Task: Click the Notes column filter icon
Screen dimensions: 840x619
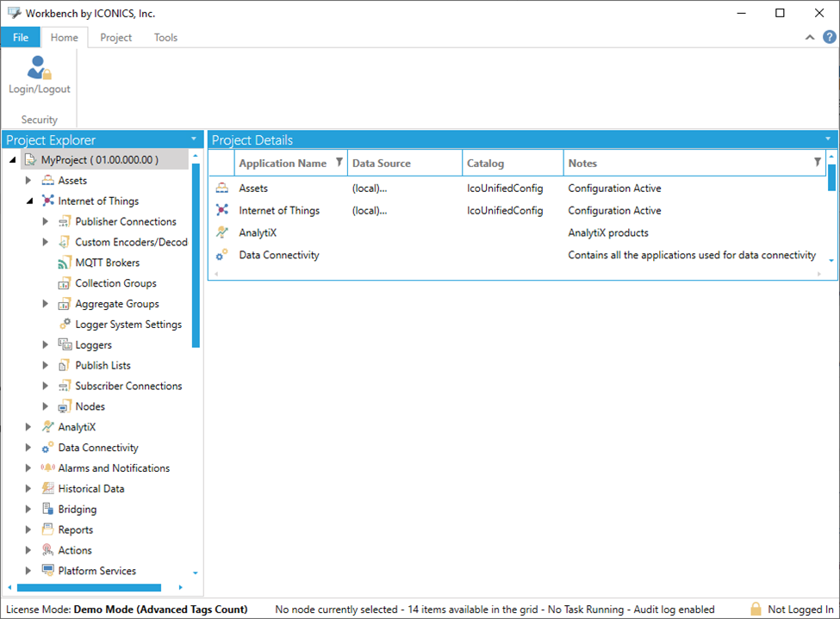Action: [818, 163]
